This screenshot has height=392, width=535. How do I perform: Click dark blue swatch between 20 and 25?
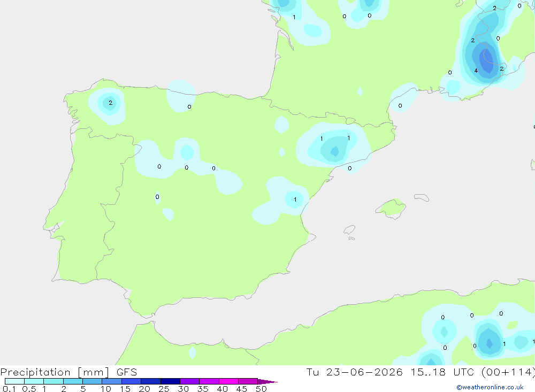151,381
